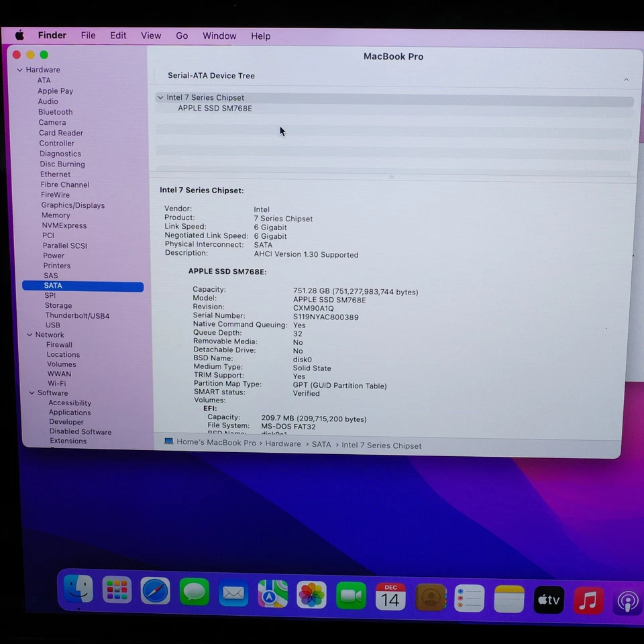Open the Mail app in the Dock
The width and height of the screenshot is (644, 644).
[233, 593]
